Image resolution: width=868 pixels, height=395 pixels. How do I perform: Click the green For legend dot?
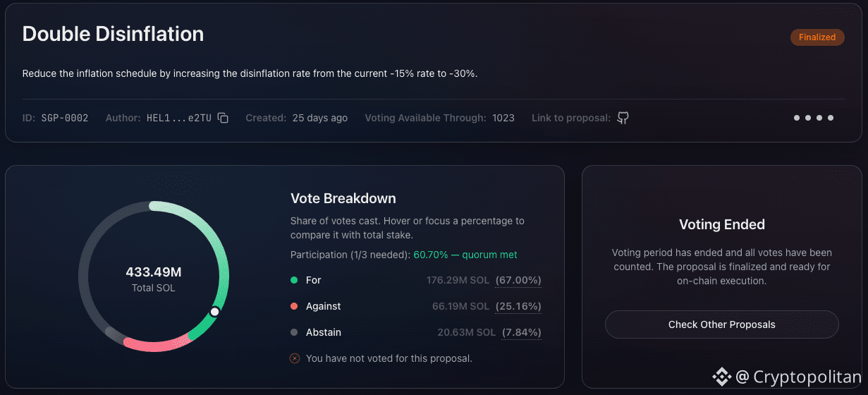click(294, 280)
